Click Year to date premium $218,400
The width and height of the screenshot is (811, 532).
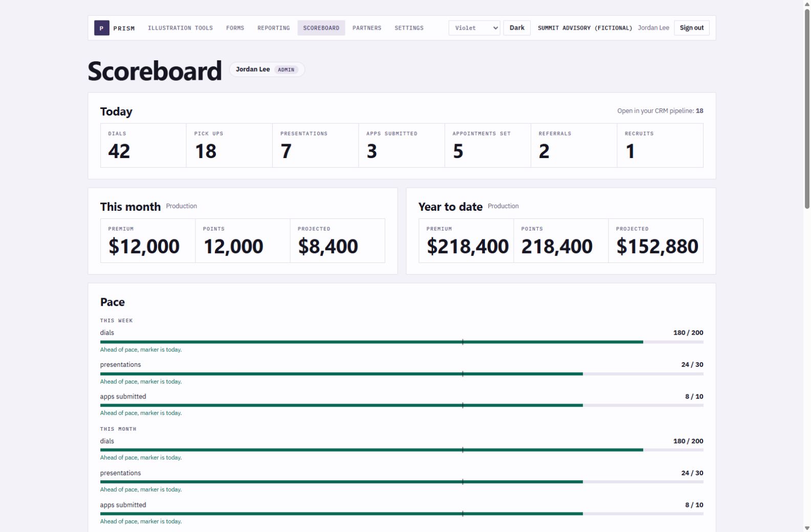tap(466, 241)
